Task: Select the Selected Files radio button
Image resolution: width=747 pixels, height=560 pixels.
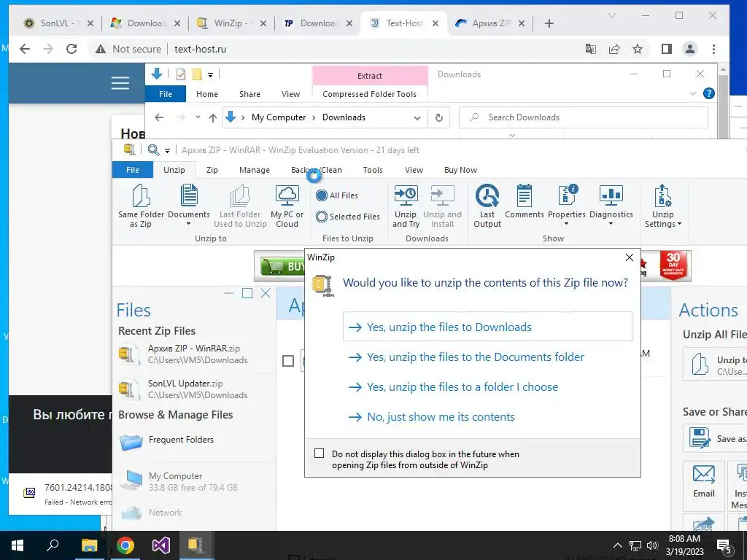Action: (322, 217)
